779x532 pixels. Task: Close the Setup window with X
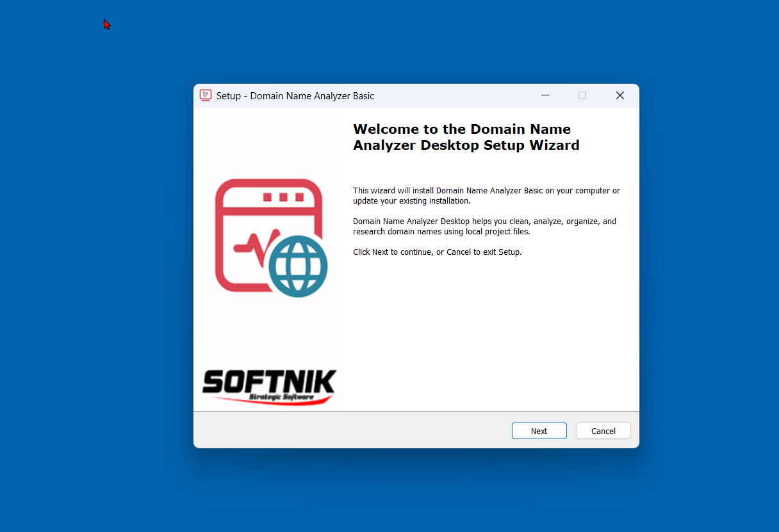(619, 95)
